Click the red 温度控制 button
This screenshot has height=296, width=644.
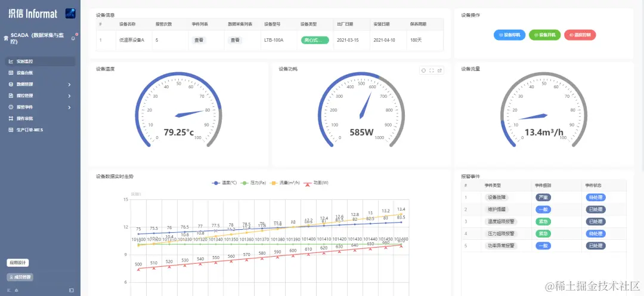point(580,35)
